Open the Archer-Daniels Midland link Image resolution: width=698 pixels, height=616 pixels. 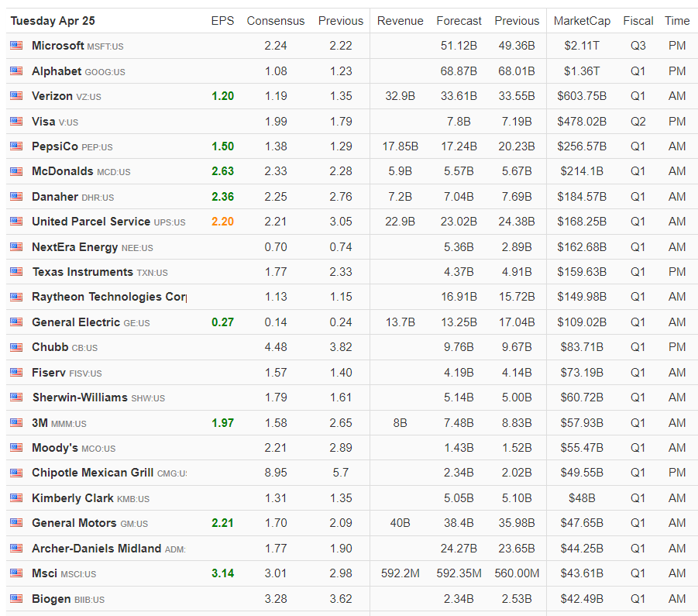point(108,549)
